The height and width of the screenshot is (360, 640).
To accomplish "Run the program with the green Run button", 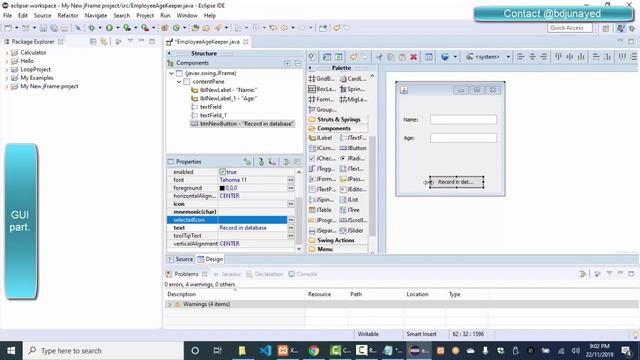I will click(109, 28).
